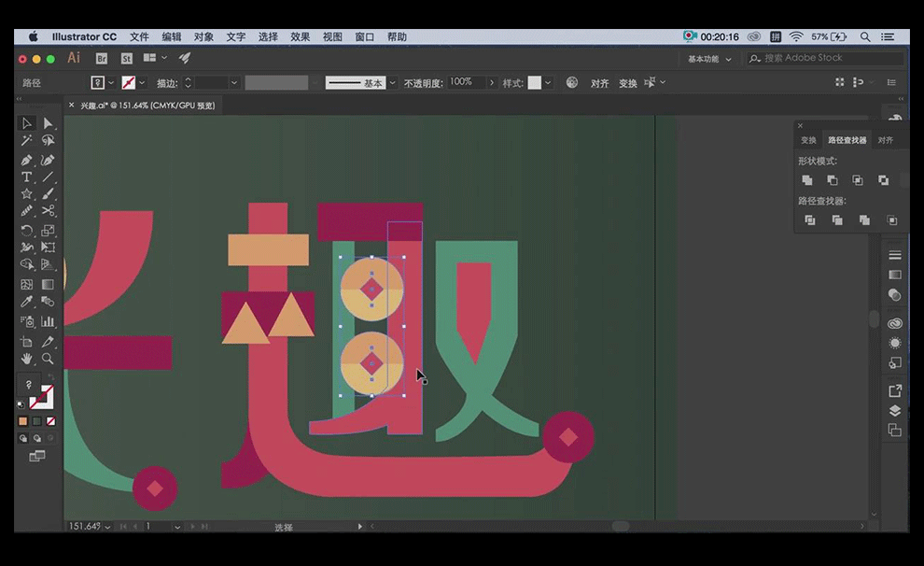
Task: Click the Unite shape mode icon
Action: coord(807,180)
